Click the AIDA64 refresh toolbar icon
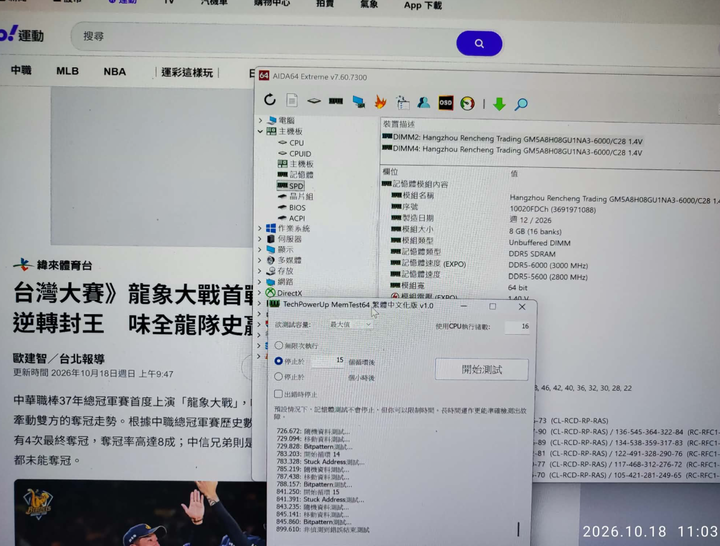 point(270,100)
